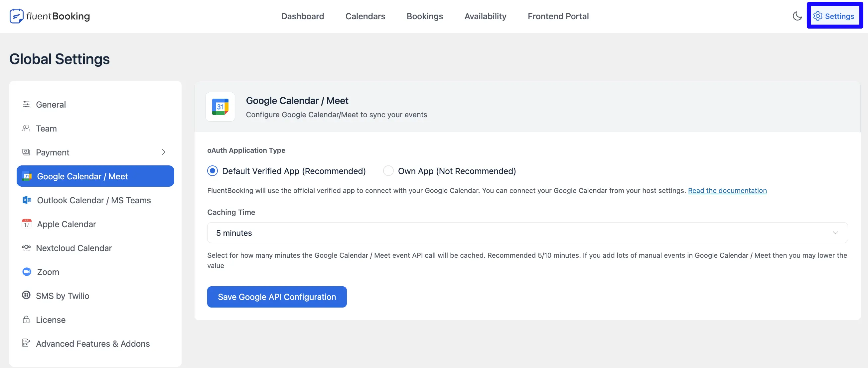Click the General sliders icon

26,104
